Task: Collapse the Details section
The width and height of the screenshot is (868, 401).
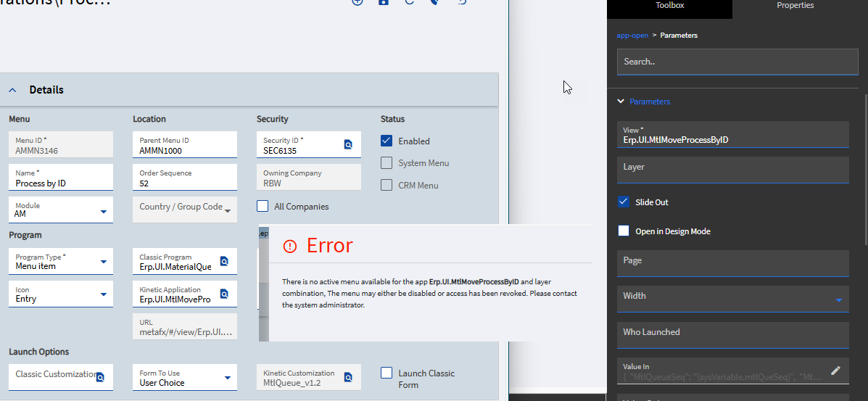Action: pos(13,90)
